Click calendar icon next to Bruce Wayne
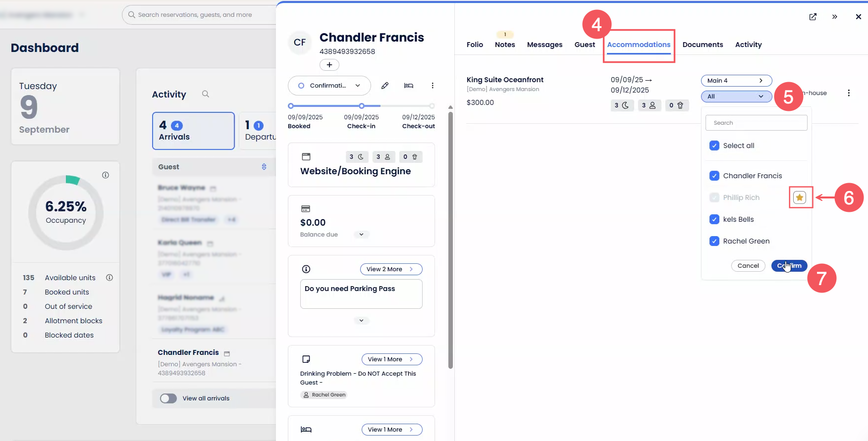The width and height of the screenshot is (868, 441). coord(213,189)
